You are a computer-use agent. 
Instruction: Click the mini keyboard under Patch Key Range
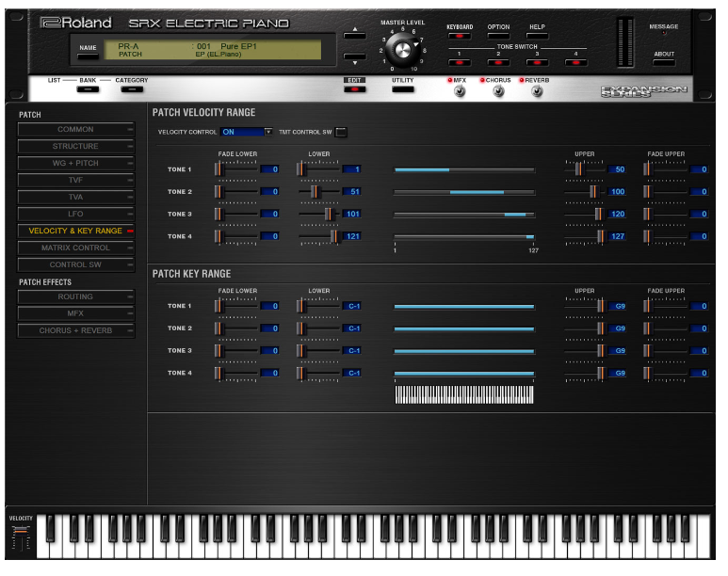coord(463,395)
